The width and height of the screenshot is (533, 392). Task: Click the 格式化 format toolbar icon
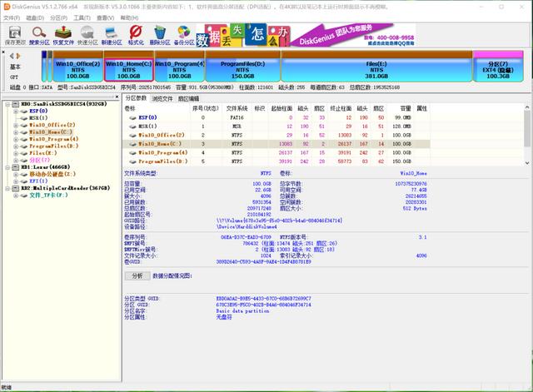136,34
